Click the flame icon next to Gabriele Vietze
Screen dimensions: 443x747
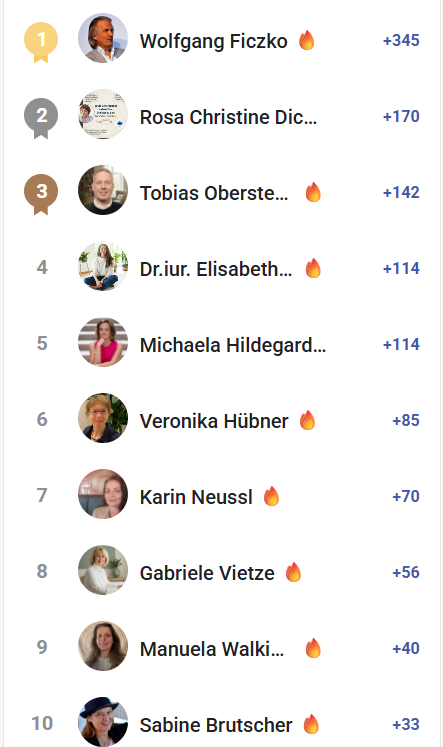[x=293, y=572]
